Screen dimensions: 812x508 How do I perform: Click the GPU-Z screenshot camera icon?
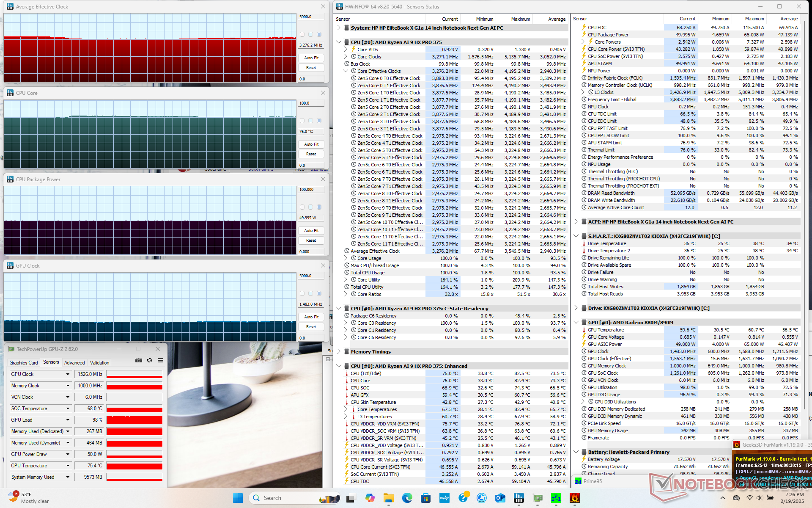point(138,360)
